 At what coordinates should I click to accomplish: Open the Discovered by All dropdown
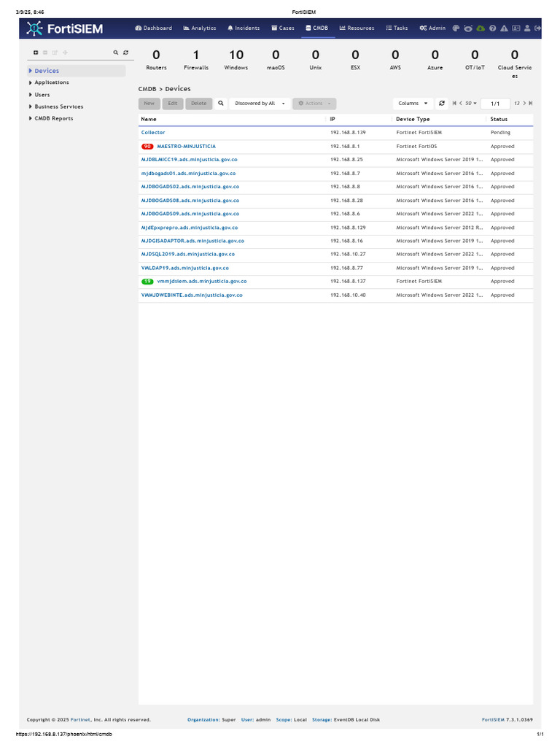(260, 104)
